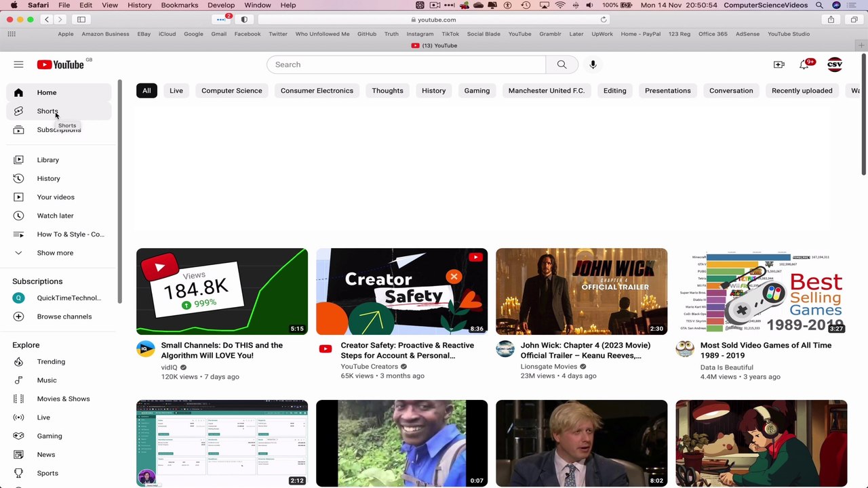Show Safari tab overview
Screen dimensions: 868x488
(854, 20)
